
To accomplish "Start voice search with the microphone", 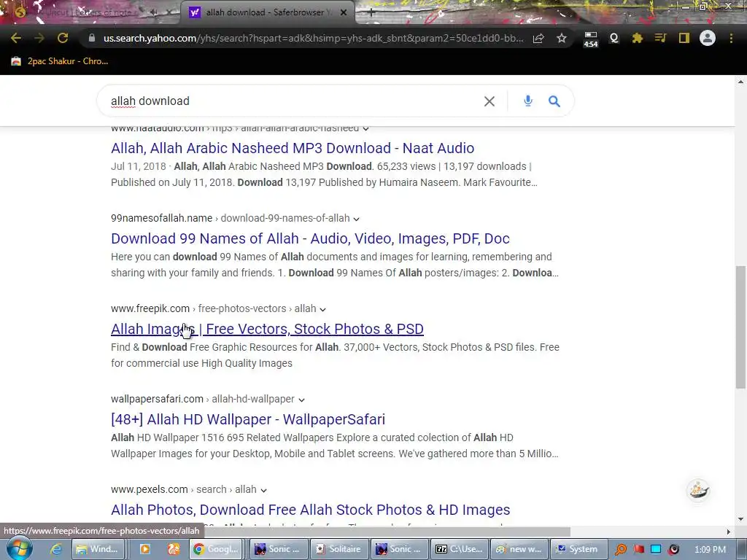I will point(528,101).
